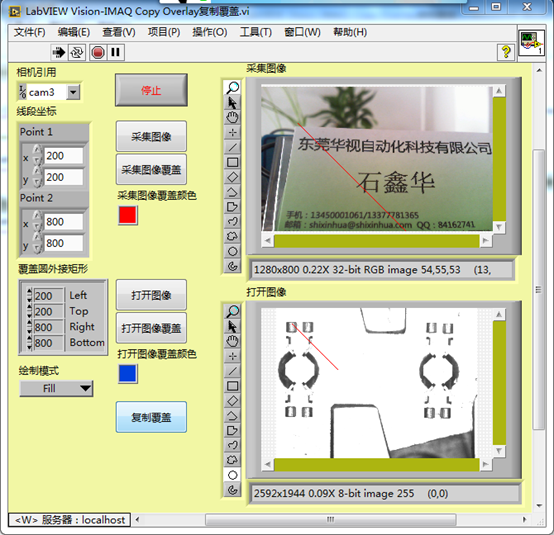Select the Line tool in the 打开图像 palette
Screen dimensions: 554x535
(232, 371)
